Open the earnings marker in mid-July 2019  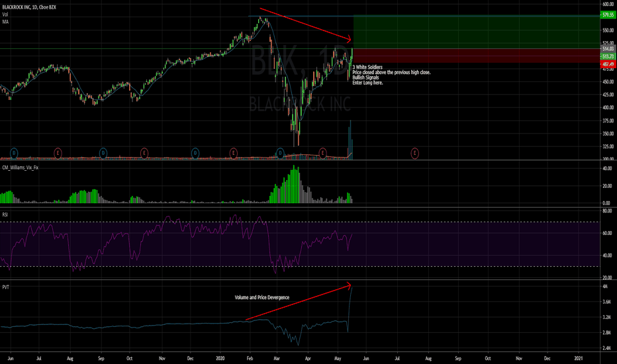pyautogui.click(x=58, y=153)
